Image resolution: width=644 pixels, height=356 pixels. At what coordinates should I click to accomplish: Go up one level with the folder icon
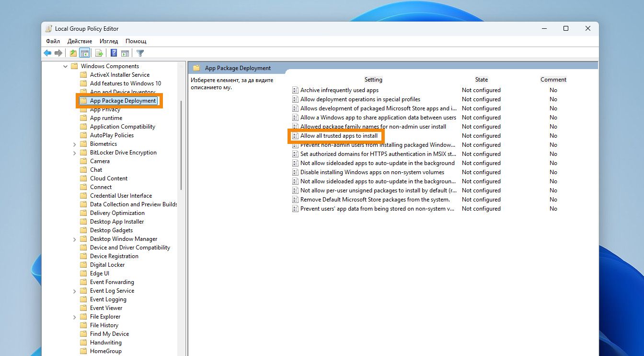(73, 53)
